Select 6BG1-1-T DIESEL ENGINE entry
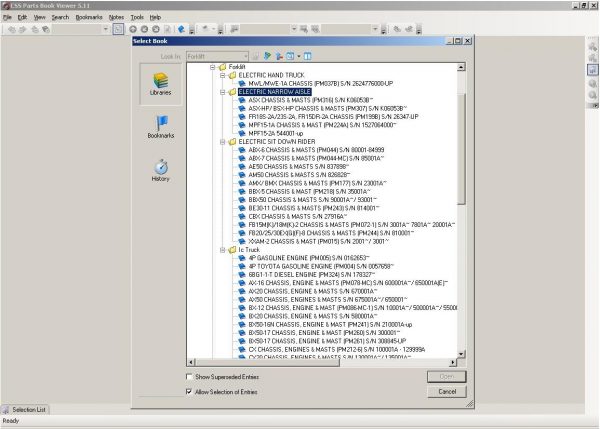The width and height of the screenshot is (600, 429). [311, 275]
